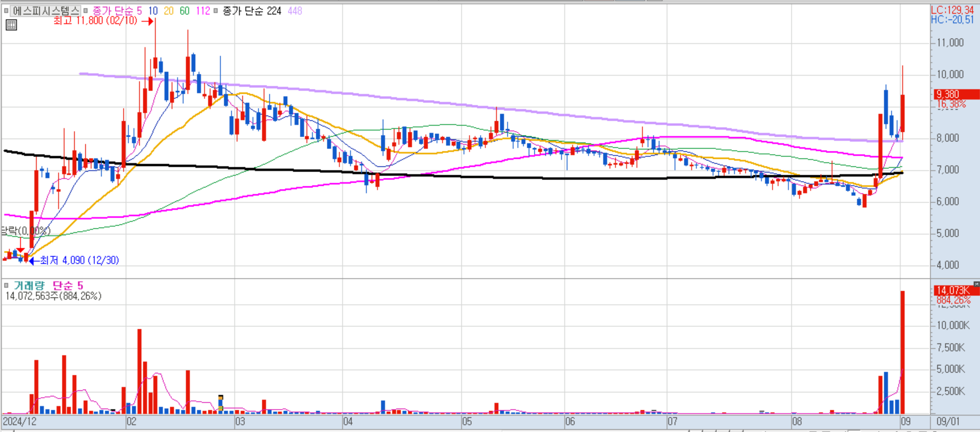This screenshot has height=432, width=980.
Task: Click the 5,000K volume axis label
Action: click(x=950, y=370)
